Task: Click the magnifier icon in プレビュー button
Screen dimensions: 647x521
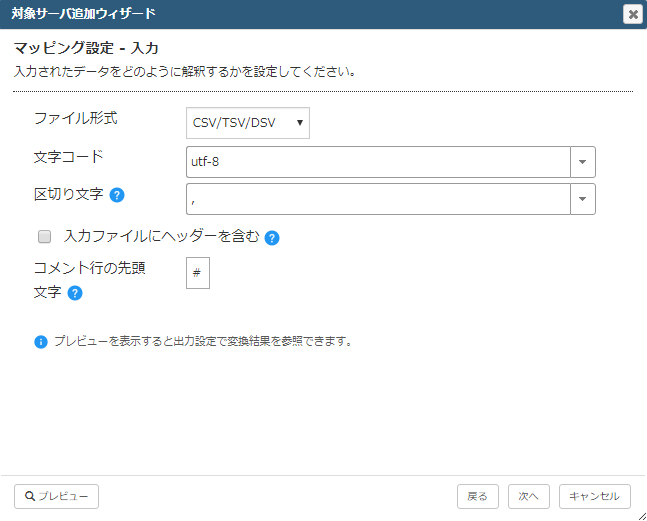Action: [30, 496]
